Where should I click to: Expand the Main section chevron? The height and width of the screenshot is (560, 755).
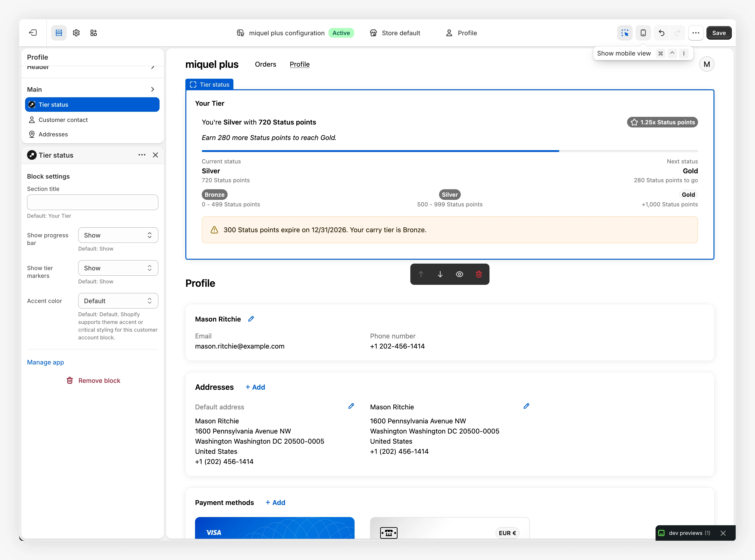[153, 90]
